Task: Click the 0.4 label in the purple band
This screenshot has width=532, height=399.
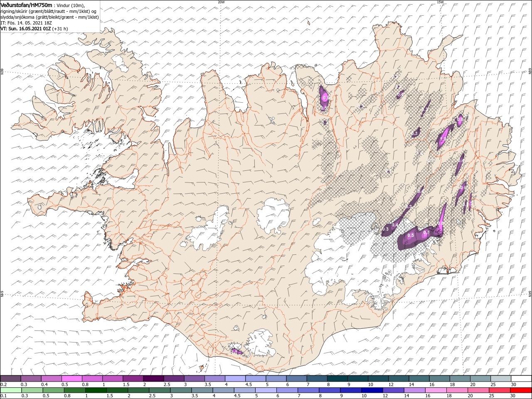Action: coord(395,225)
